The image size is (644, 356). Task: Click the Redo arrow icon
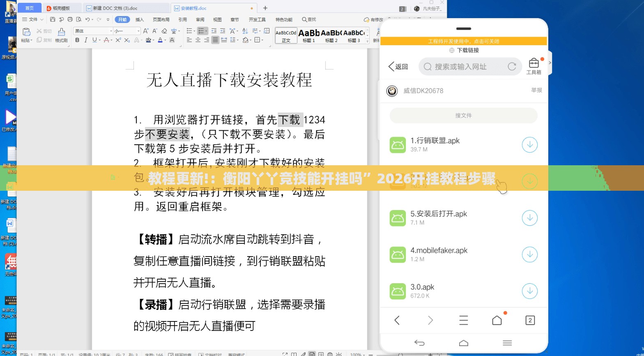pos(99,19)
